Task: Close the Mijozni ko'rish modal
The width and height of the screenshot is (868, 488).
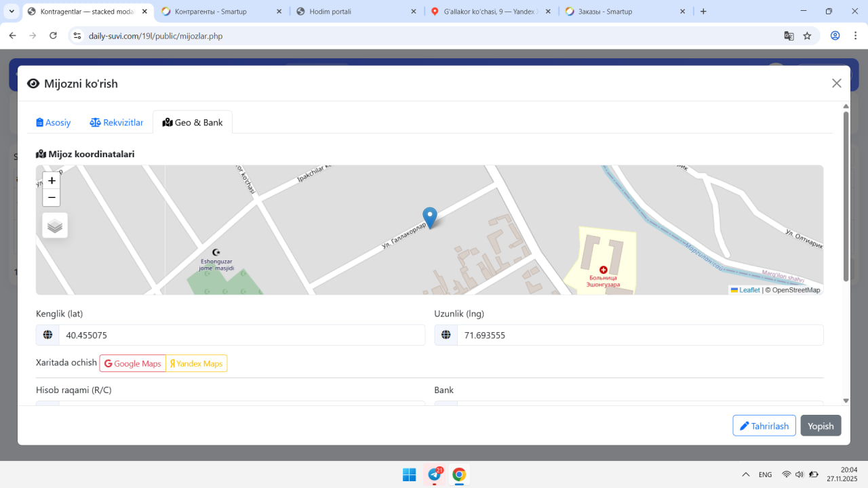Action: (x=836, y=83)
